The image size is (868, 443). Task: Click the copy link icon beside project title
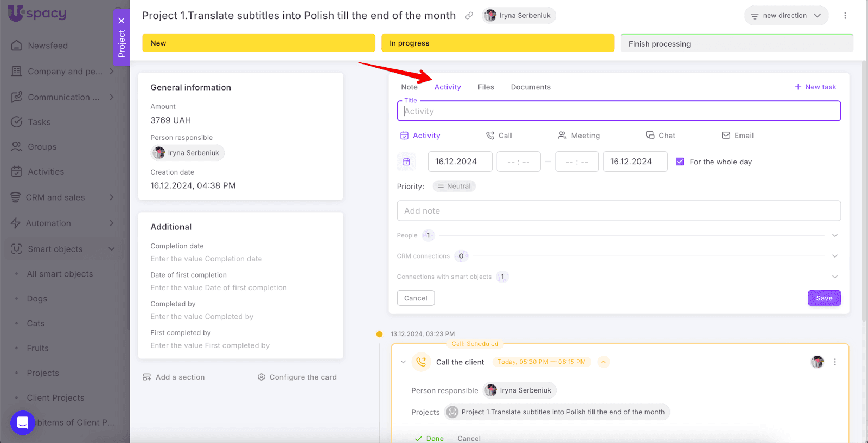(469, 16)
